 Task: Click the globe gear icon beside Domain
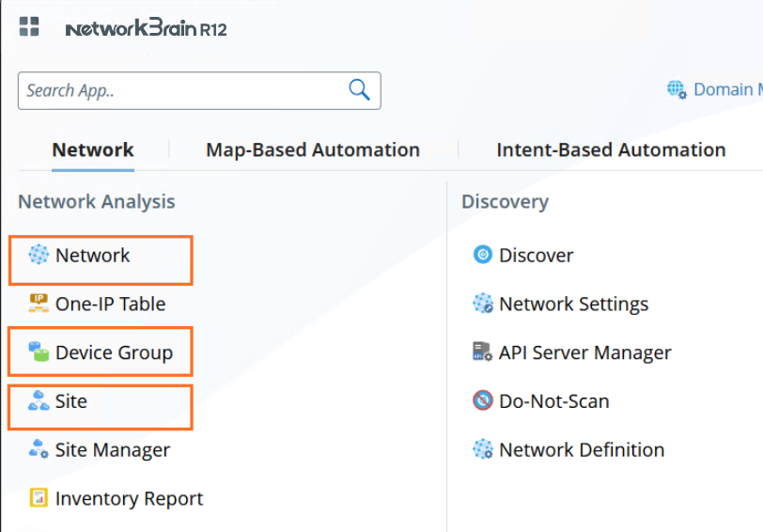(x=677, y=89)
